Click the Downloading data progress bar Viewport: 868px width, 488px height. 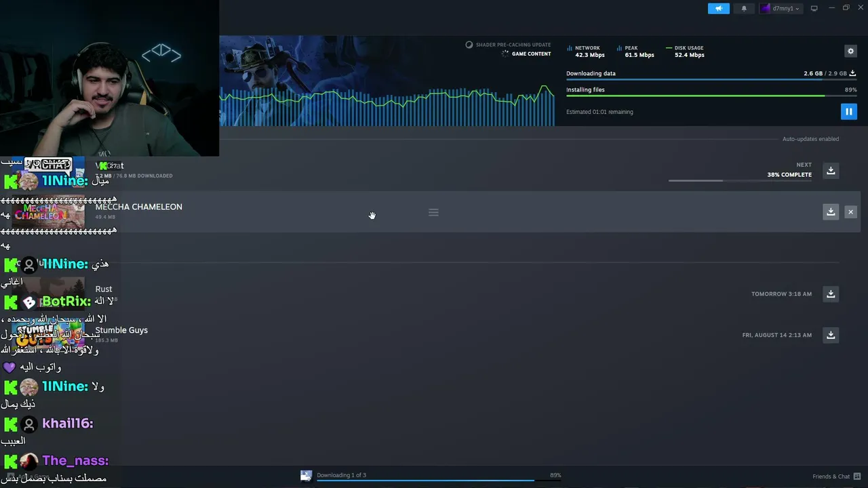(x=711, y=80)
